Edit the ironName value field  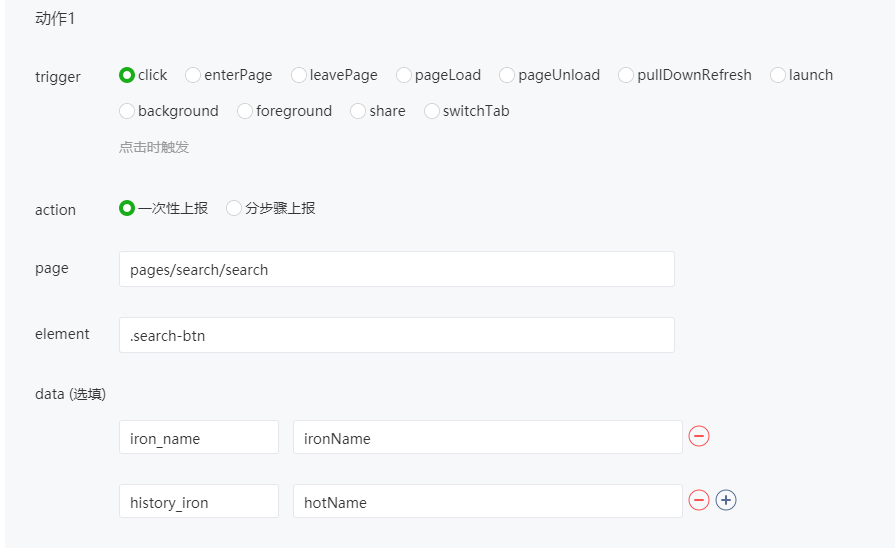tap(487, 437)
